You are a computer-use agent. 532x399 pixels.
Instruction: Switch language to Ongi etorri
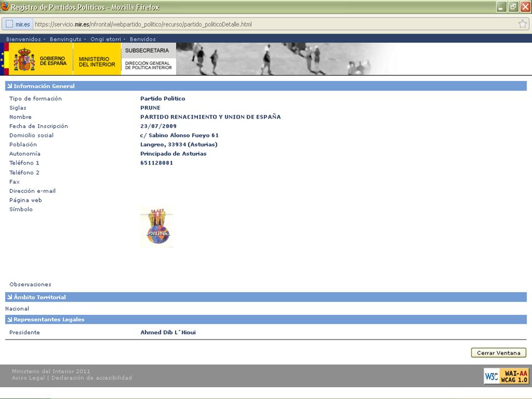(105, 39)
